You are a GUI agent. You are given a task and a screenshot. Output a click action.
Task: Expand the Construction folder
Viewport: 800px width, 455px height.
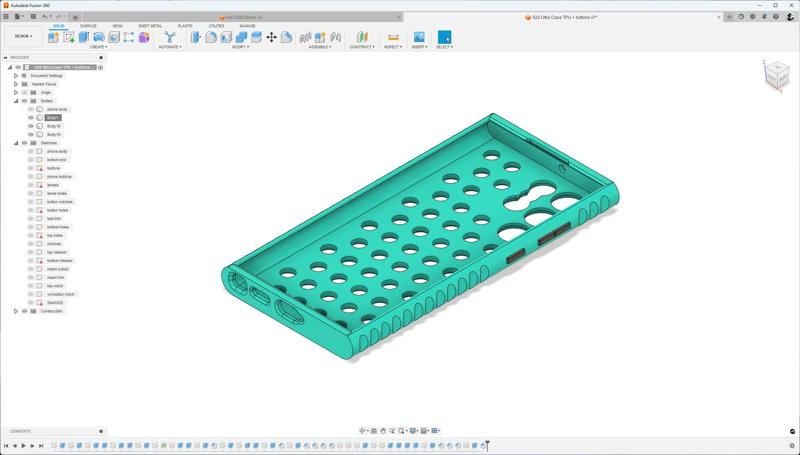pyautogui.click(x=16, y=311)
